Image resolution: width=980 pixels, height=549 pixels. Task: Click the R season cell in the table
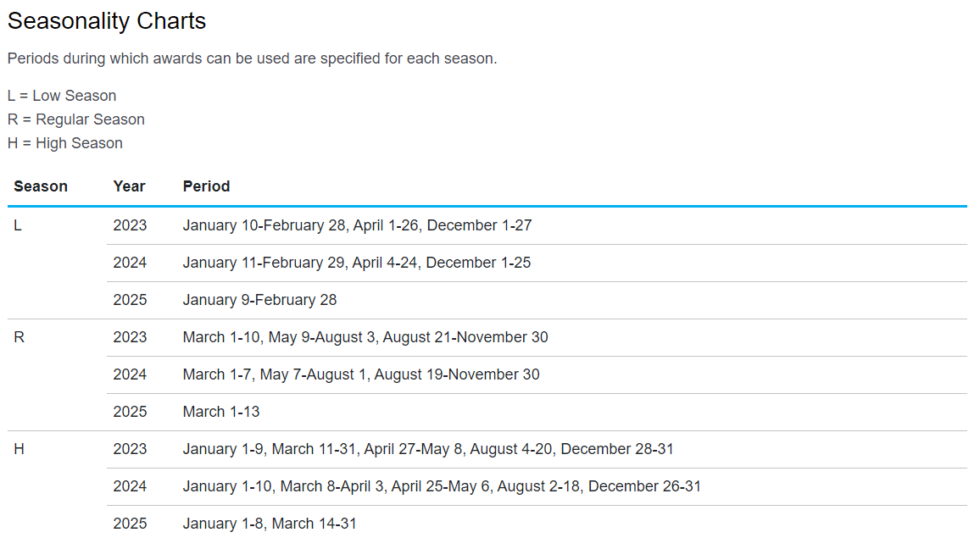19,337
